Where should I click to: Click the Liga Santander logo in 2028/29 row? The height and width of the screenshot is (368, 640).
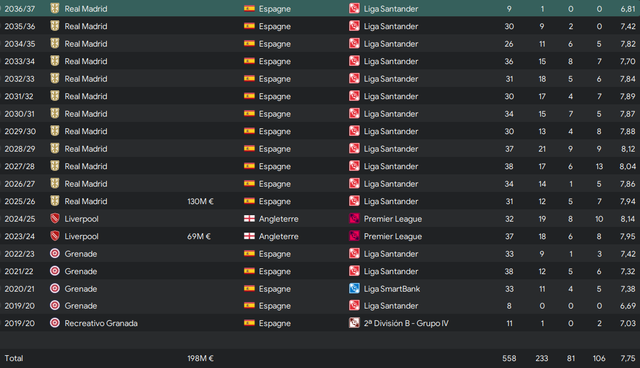(354, 149)
